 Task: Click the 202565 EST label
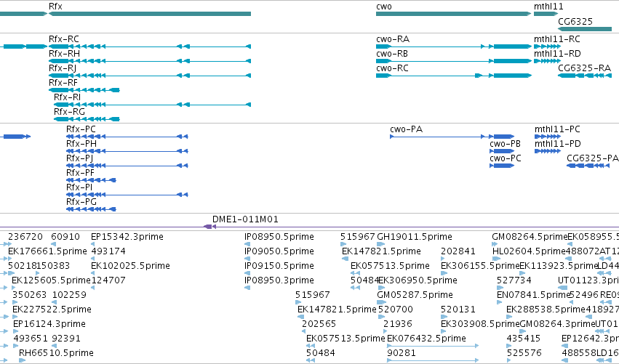(x=319, y=324)
